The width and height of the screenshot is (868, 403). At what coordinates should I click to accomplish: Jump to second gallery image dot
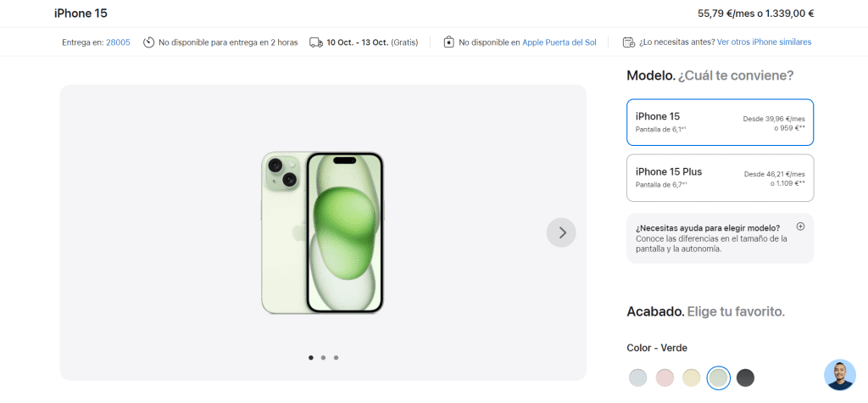[x=323, y=358]
